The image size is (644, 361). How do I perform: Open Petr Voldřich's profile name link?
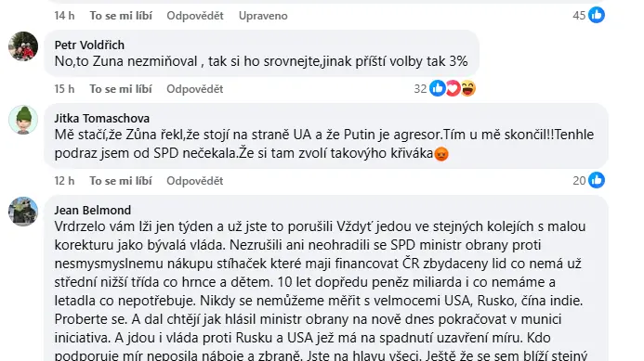(x=89, y=45)
